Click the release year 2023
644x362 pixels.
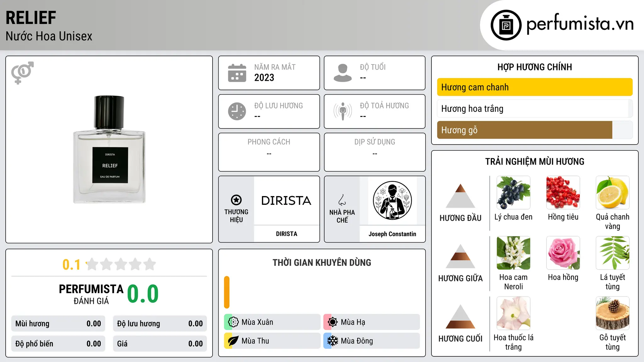264,78
